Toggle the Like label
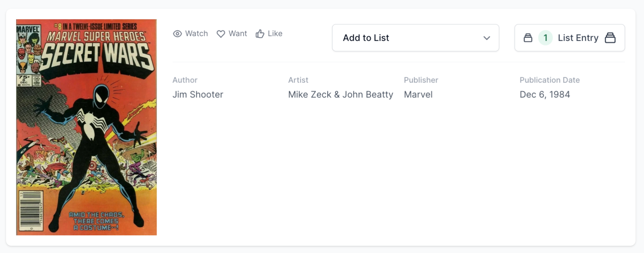644x253 pixels. [275, 34]
